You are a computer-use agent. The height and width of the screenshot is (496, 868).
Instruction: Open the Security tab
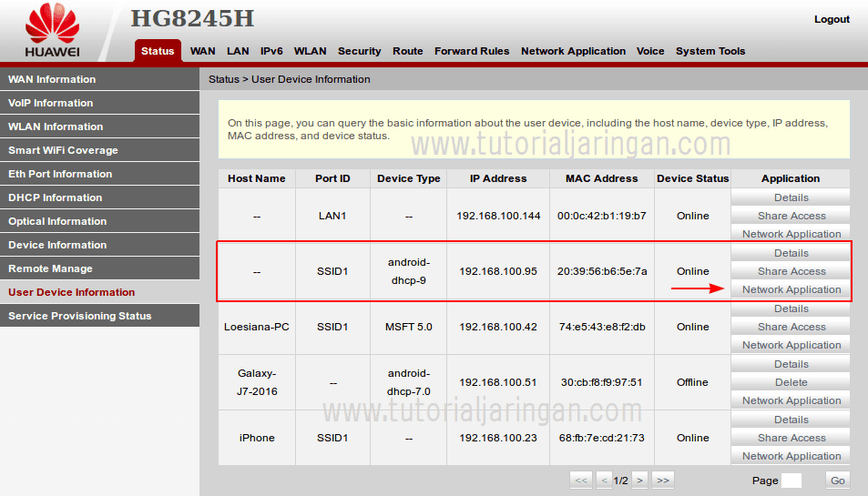pos(359,51)
